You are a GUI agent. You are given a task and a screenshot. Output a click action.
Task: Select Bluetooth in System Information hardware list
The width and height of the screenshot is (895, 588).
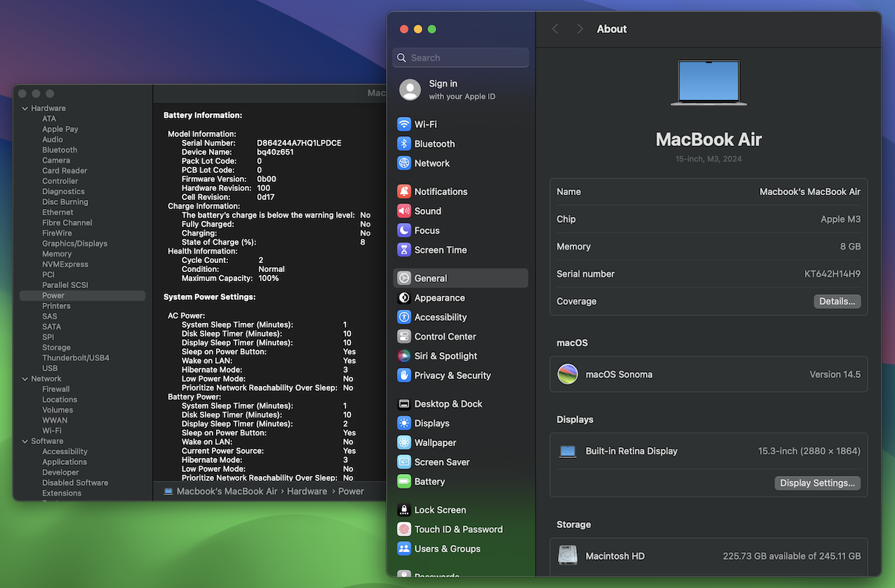point(59,150)
